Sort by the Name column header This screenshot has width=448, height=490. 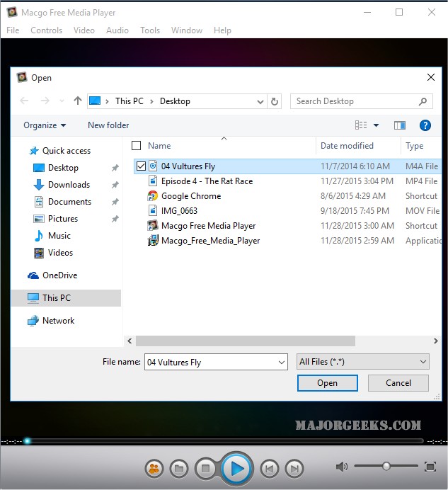coord(159,146)
